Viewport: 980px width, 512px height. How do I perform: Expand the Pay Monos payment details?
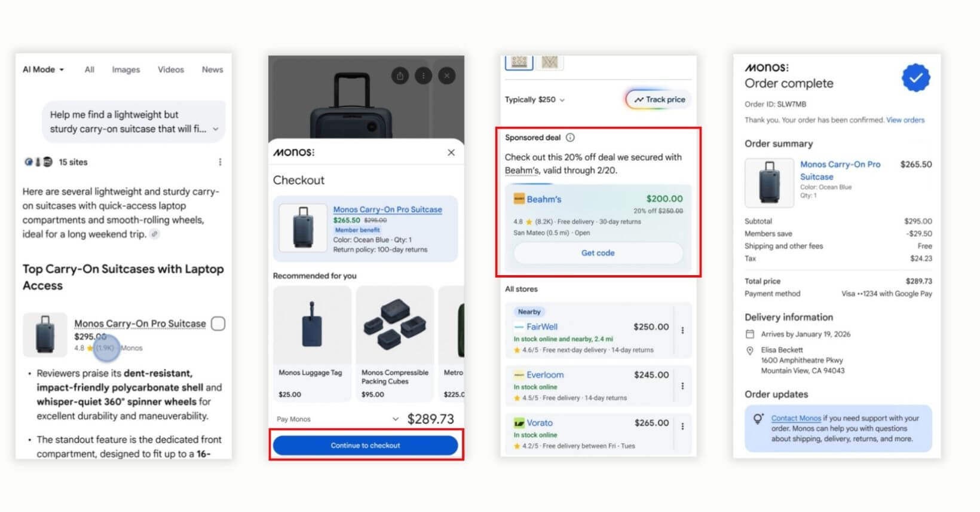tap(396, 419)
